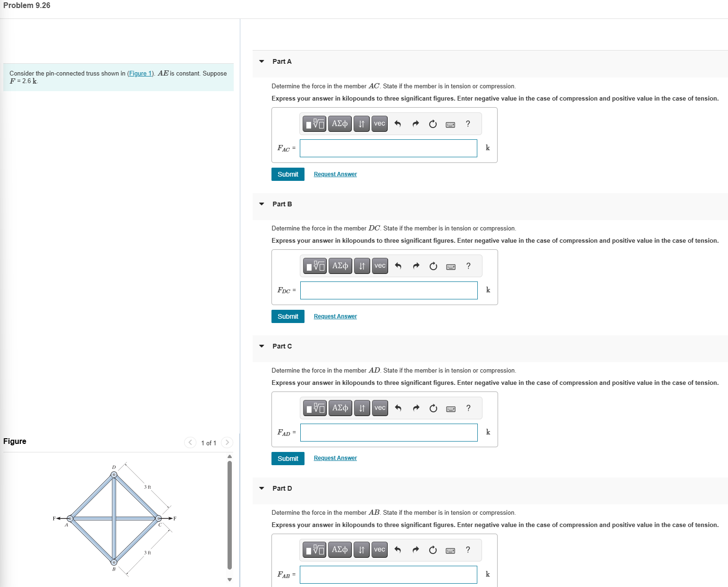The image size is (728, 587).
Task: Open the Greek symbols ΑΣφ palette for Part B
Action: (x=339, y=265)
